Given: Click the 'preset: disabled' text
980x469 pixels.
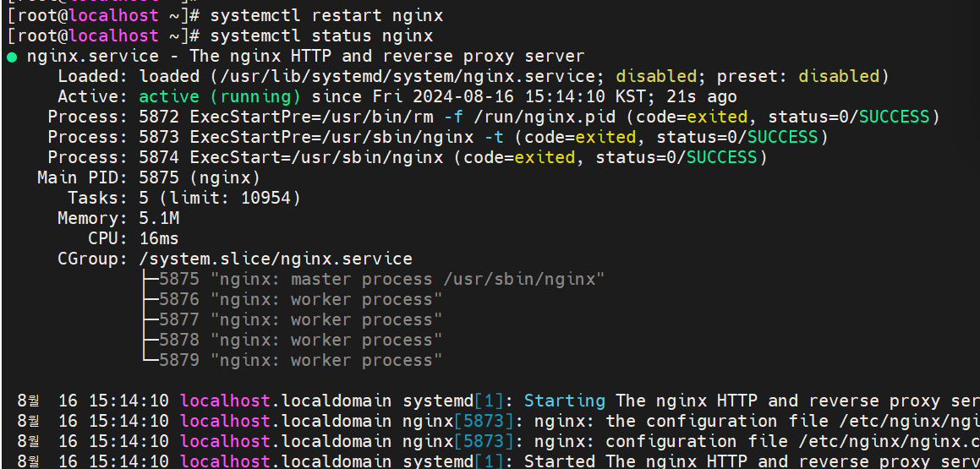Looking at the screenshot, I should tap(798, 76).
